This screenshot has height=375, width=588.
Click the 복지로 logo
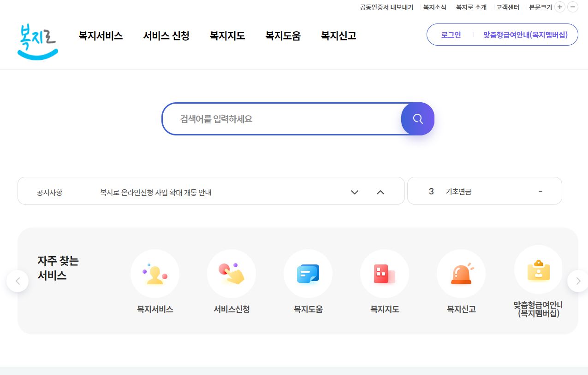point(38,42)
